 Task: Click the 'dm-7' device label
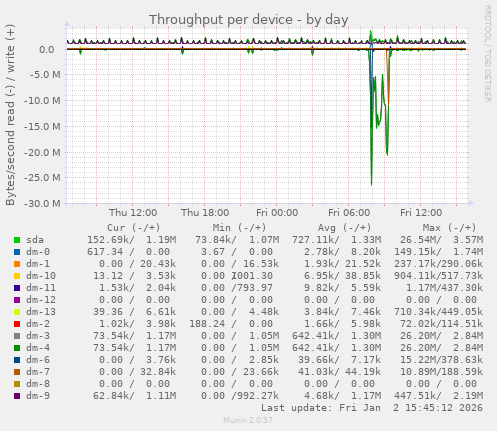click(38, 372)
